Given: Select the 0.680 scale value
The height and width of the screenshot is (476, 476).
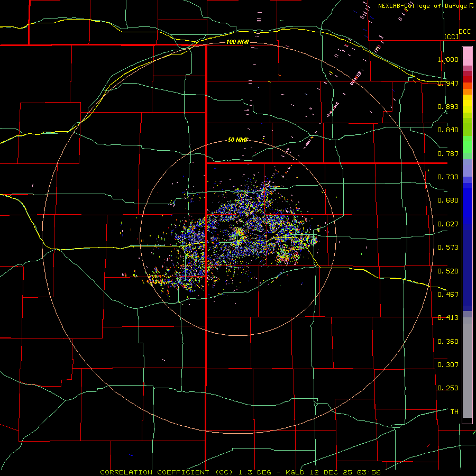Looking at the screenshot, I should 448,200.
